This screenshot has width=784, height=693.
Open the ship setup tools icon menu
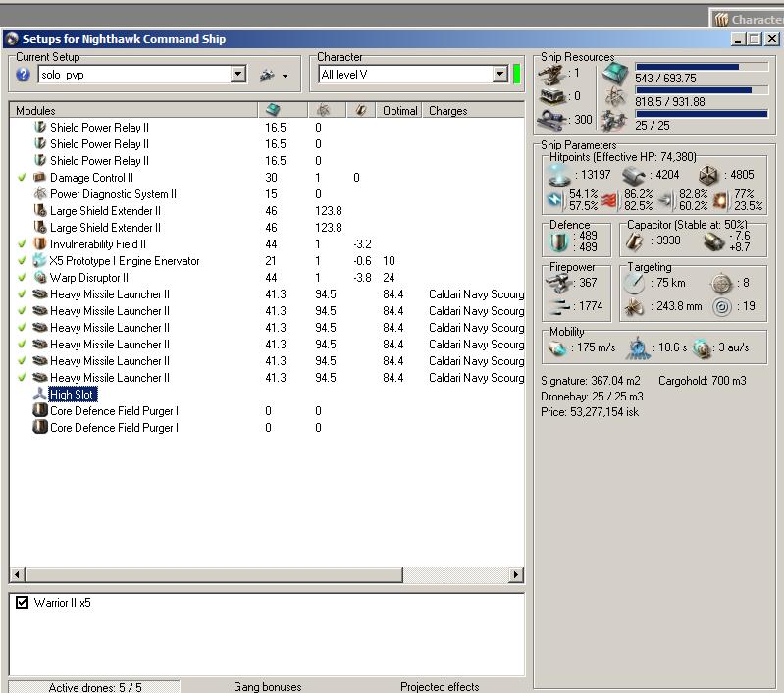[267, 75]
